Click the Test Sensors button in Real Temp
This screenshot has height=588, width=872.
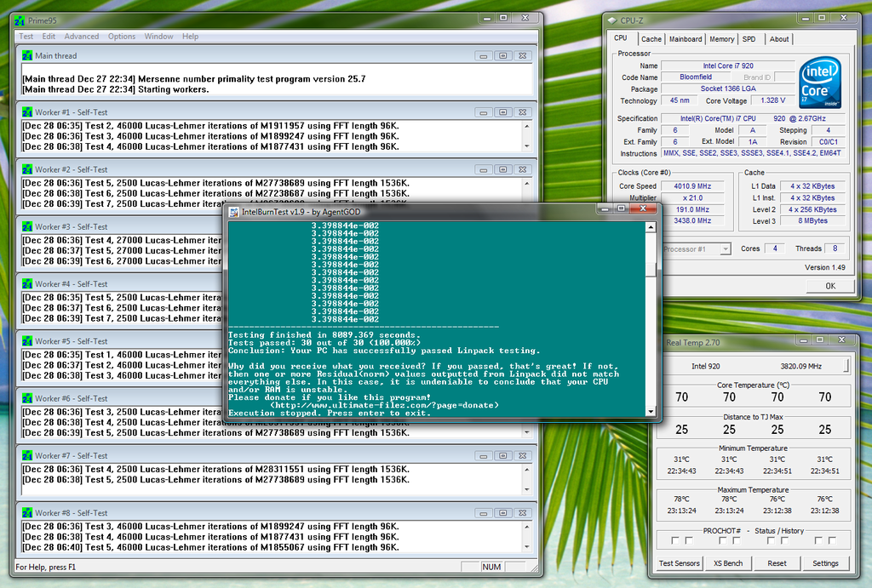coord(679,563)
